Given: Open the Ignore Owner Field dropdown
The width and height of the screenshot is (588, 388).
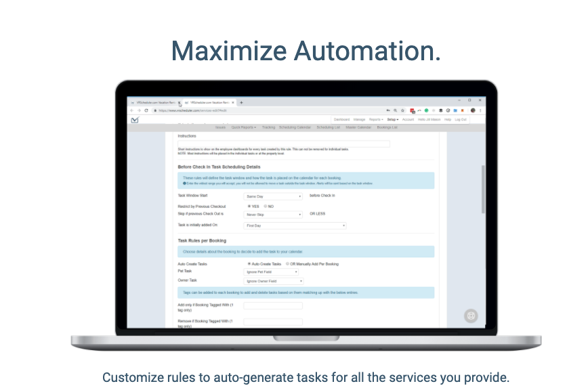Looking at the screenshot, I should (x=274, y=281).
